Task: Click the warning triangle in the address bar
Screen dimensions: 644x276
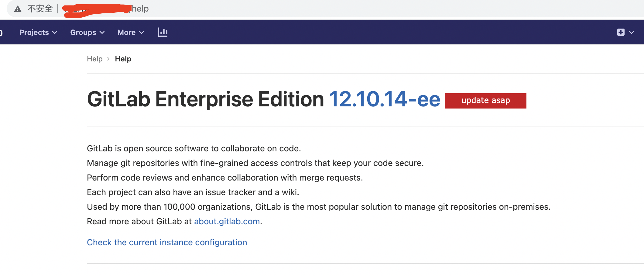Action: click(17, 9)
